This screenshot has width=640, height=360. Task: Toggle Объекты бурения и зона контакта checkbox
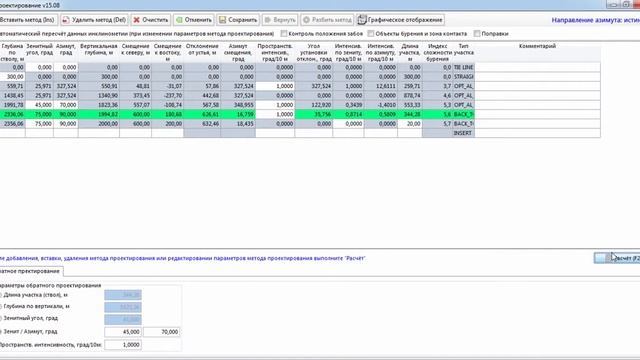point(371,33)
